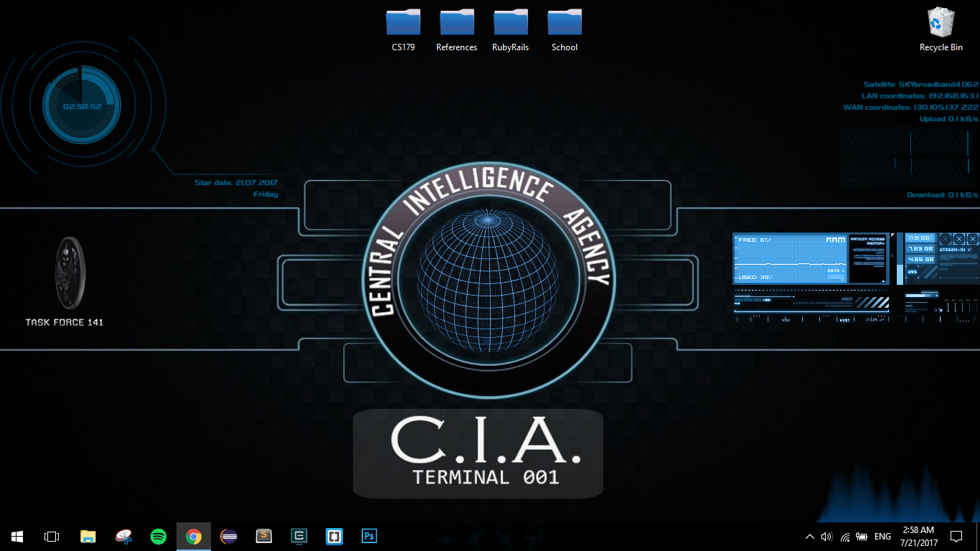
Task: Click the Satellite SKYbroadband4D62 line
Action: 921,85
